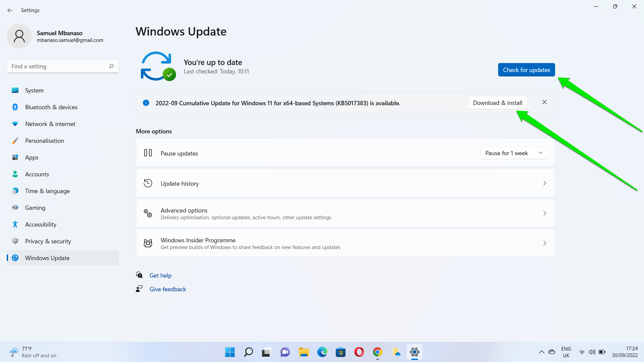This screenshot has height=362, width=644.
Task: Open the clock and date flyout
Action: click(625, 352)
